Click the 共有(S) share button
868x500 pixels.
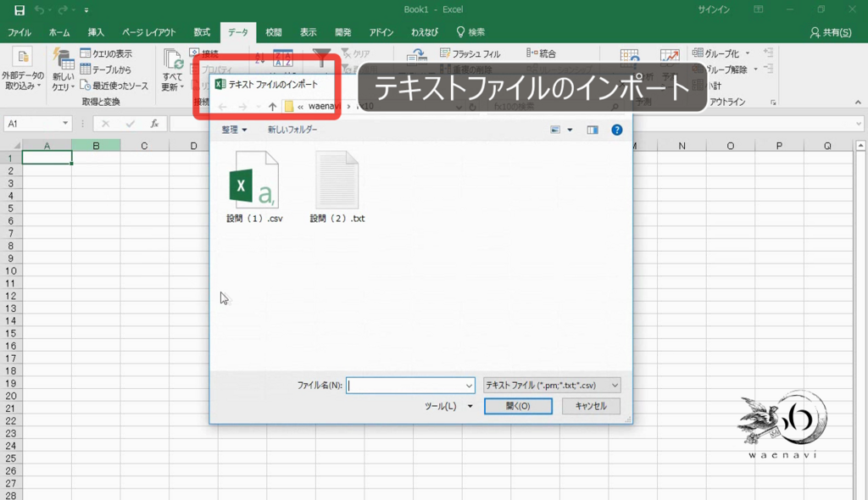831,32
